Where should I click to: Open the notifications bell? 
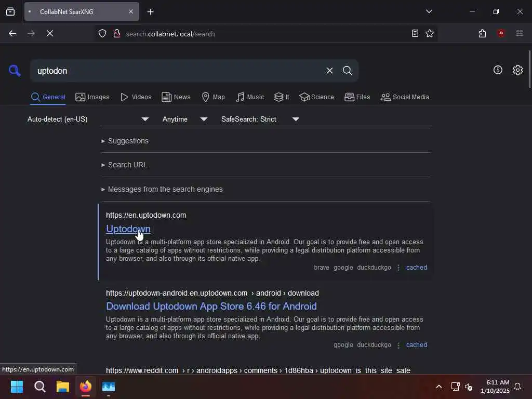click(x=517, y=387)
